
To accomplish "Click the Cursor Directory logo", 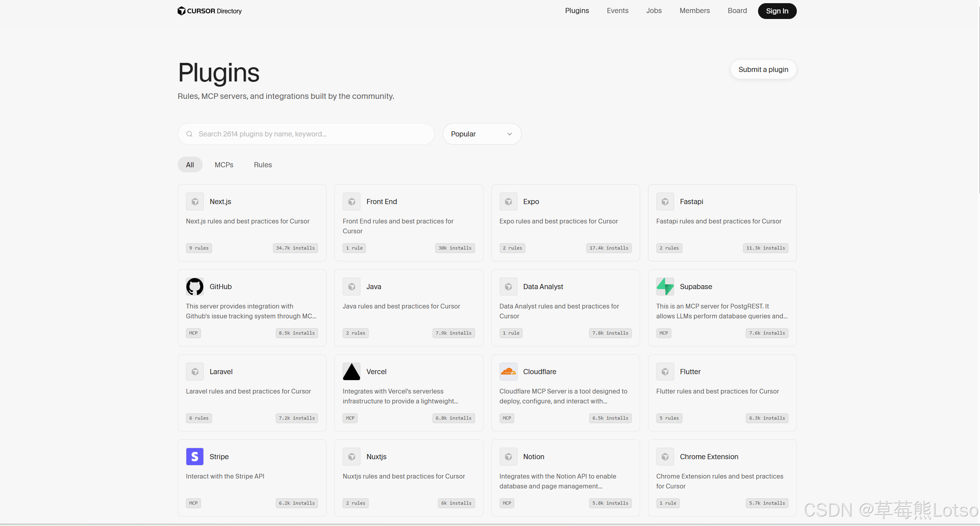I will coord(210,11).
